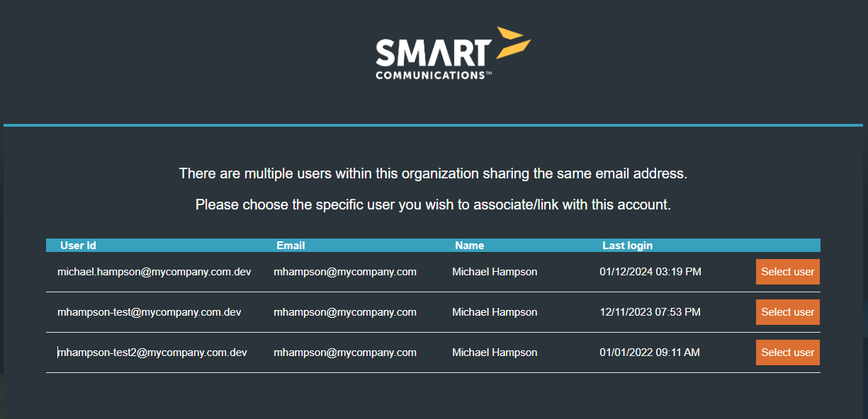This screenshot has width=868, height=419.
Task: Click last login 01/01/2022 09:11 AM
Action: [x=650, y=352]
